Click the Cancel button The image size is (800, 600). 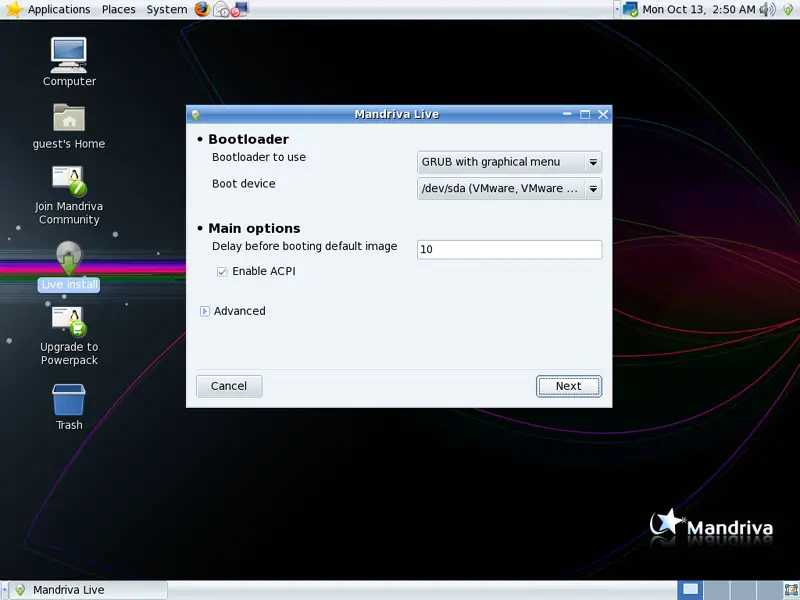229,386
